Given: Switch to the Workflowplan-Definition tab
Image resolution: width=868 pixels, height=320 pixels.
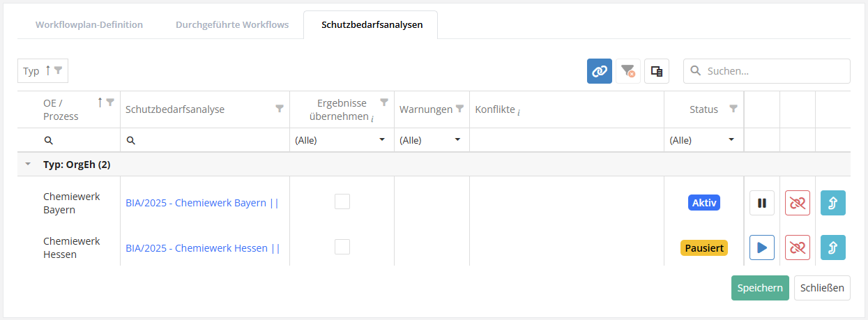Looking at the screenshot, I should 89,25.
